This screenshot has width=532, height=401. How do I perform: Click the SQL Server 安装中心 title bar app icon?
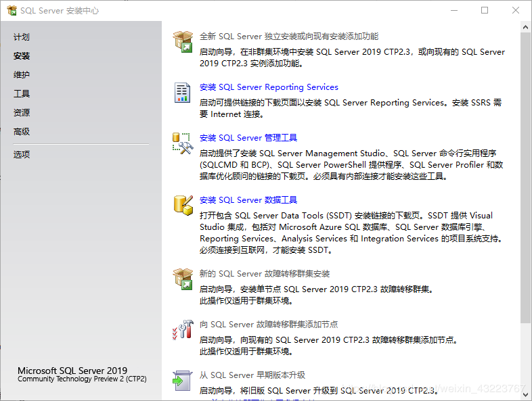pyautogui.click(x=12, y=11)
